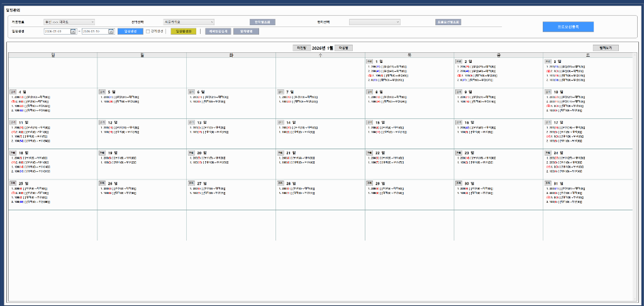Click the yellow button in the schedule row
The height and width of the screenshot is (306, 644).
point(183,31)
